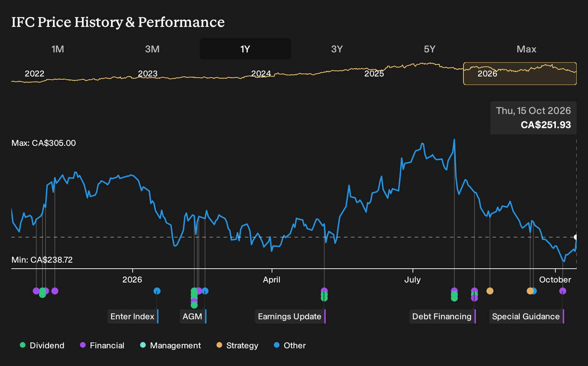Click the topmost purple dot above Earnings Update
This screenshot has height=366, width=588.
click(x=324, y=291)
